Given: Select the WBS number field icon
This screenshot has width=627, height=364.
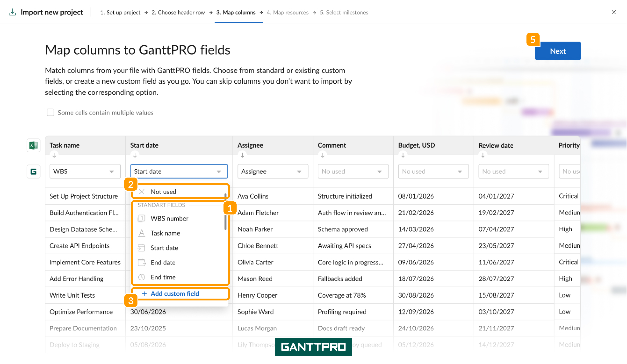Looking at the screenshot, I should [x=142, y=218].
